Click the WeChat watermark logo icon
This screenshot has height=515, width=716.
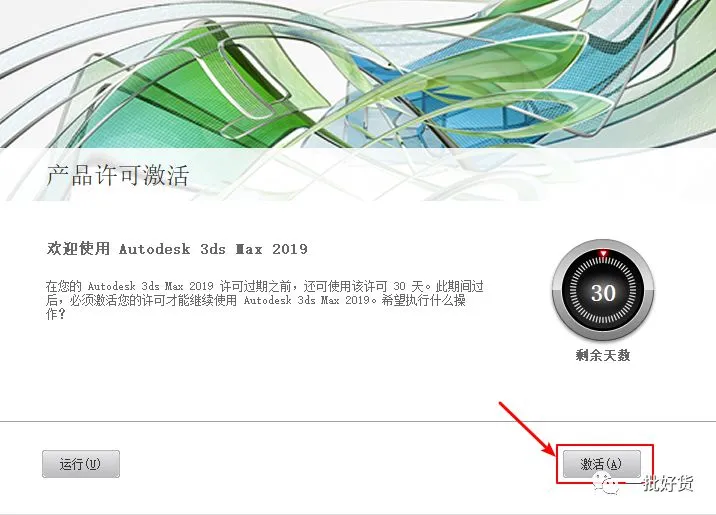coord(606,484)
